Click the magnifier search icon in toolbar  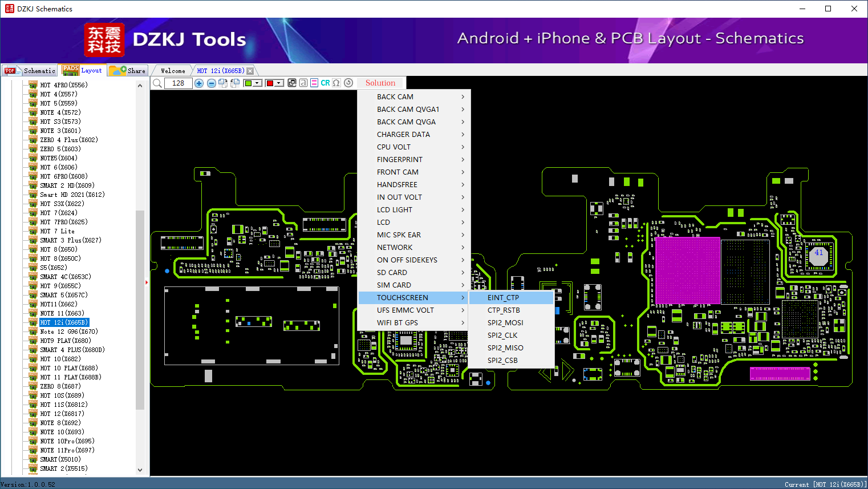(x=157, y=83)
